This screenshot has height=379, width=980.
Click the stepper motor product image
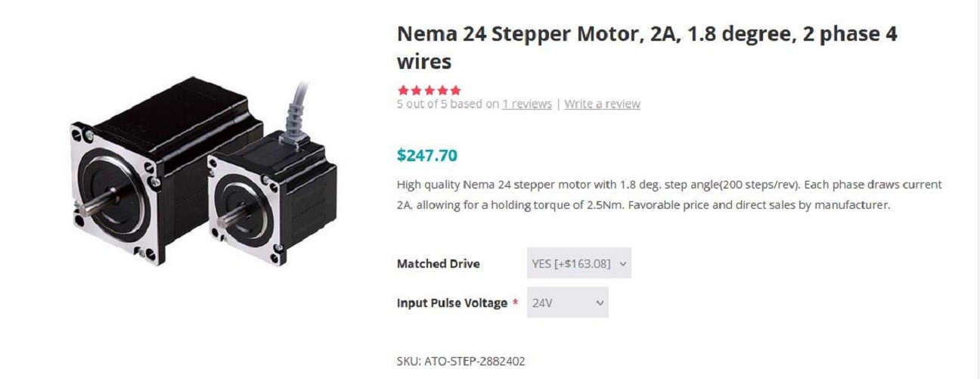point(204,172)
